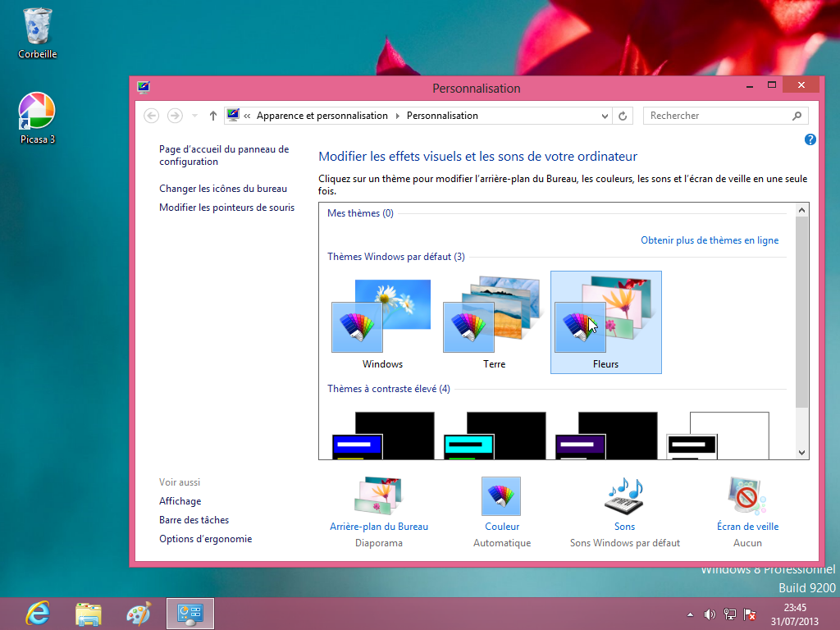Click the Couleur link
The width and height of the screenshot is (840, 630).
point(502,527)
